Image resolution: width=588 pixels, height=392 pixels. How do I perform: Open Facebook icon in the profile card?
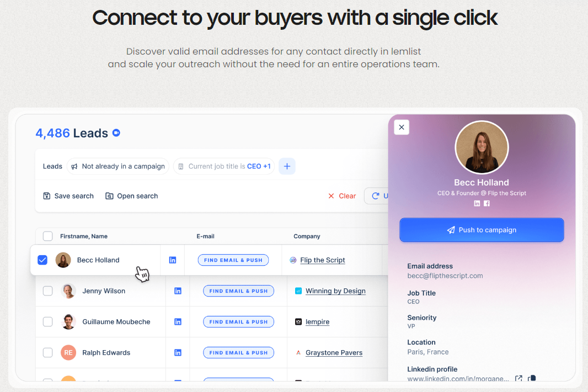487,203
